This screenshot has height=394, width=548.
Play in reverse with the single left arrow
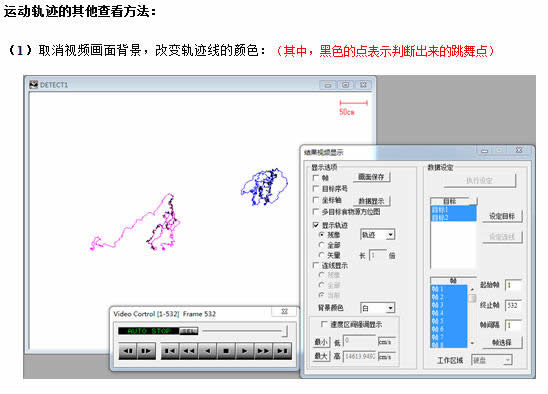[208, 351]
